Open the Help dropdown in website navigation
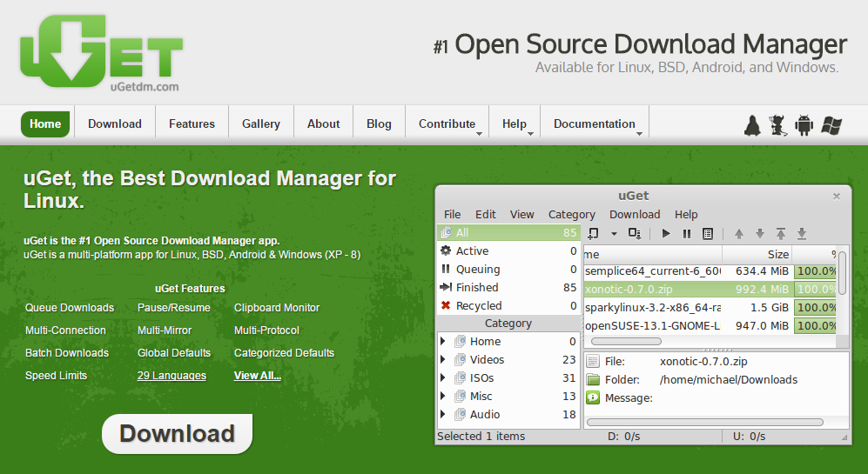Image resolution: width=868 pixels, height=474 pixels. [515, 124]
